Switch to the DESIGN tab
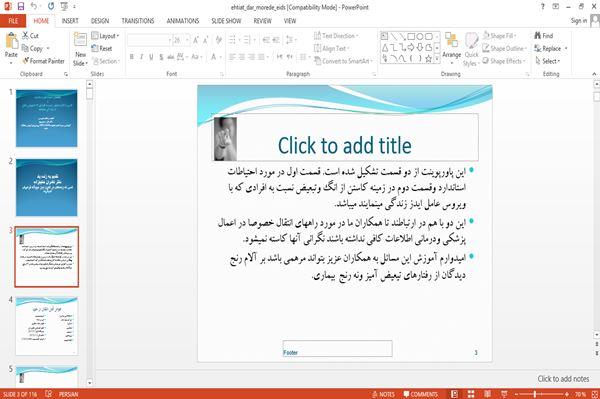Viewport: 600px width, 399px height. click(100, 21)
